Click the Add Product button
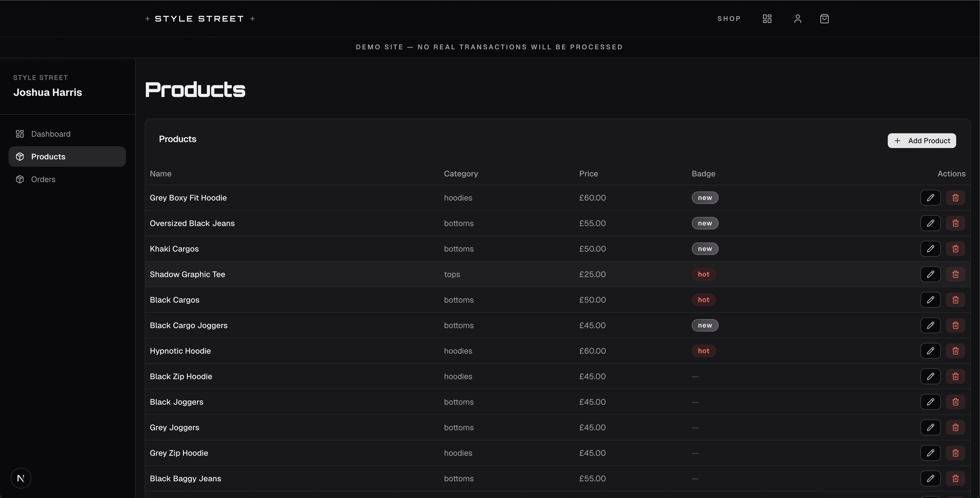 click(922, 140)
